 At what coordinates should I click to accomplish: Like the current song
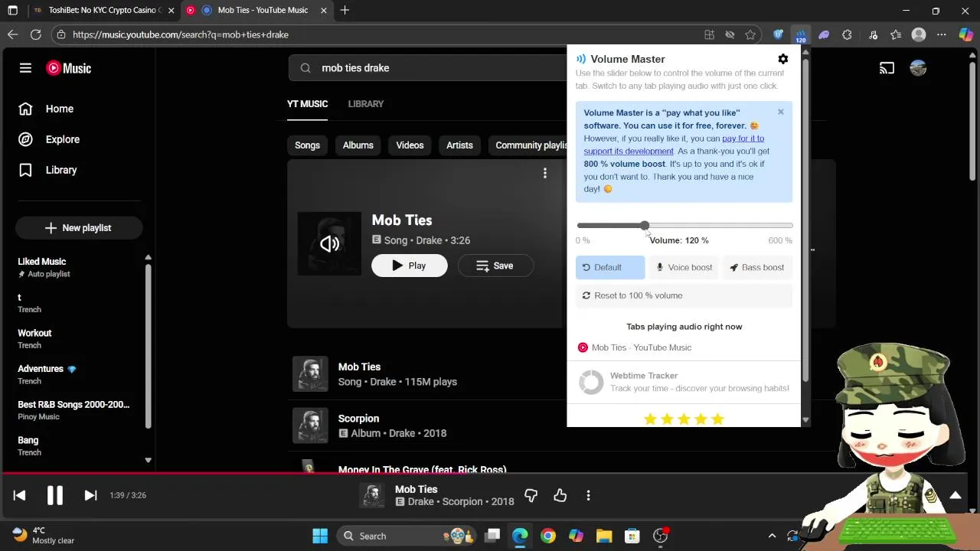(x=560, y=496)
